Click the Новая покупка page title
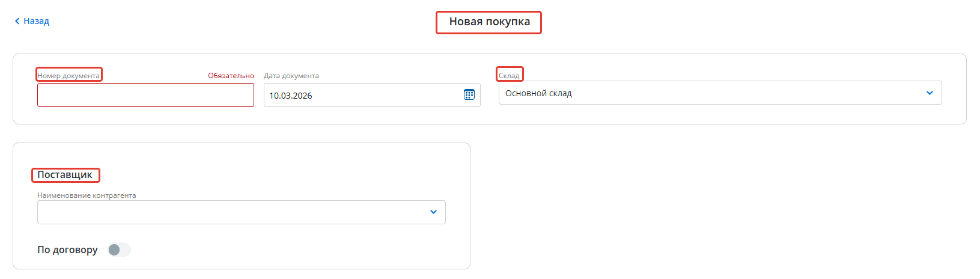The image size is (980, 279). pyautogui.click(x=489, y=22)
